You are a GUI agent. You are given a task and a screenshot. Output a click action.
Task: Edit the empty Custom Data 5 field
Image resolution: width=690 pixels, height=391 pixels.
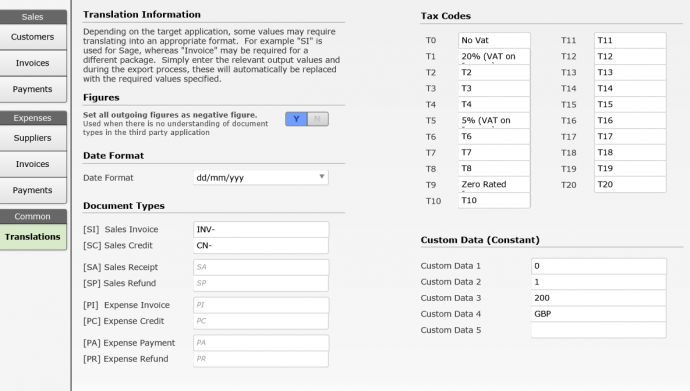598,330
